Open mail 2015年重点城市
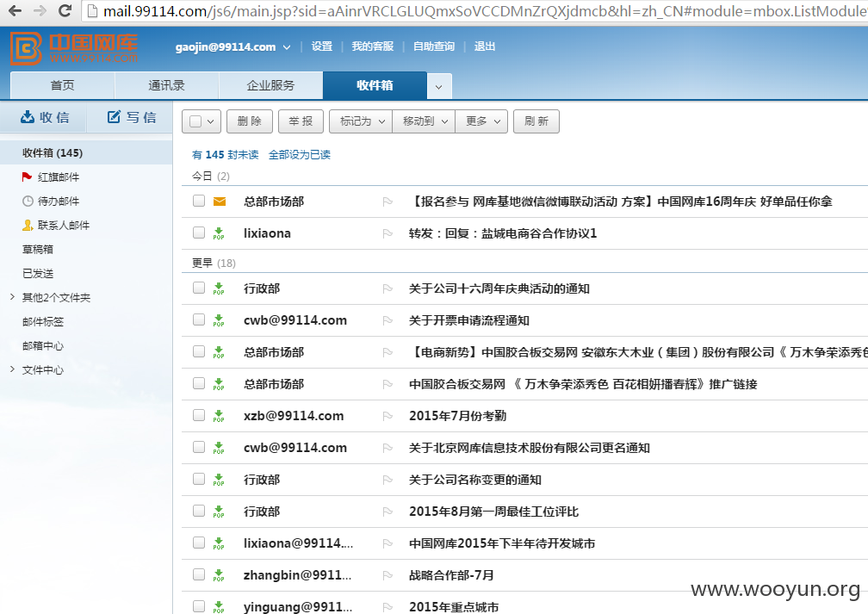 pos(454,607)
